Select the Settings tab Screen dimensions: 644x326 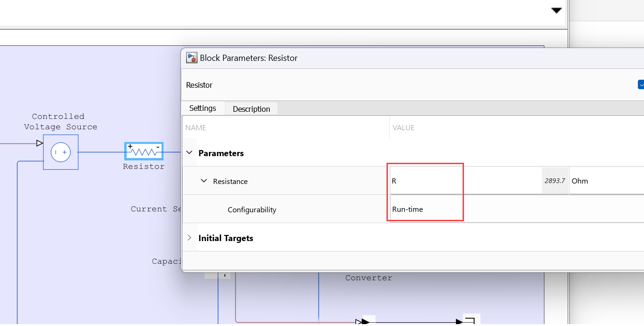tap(203, 108)
